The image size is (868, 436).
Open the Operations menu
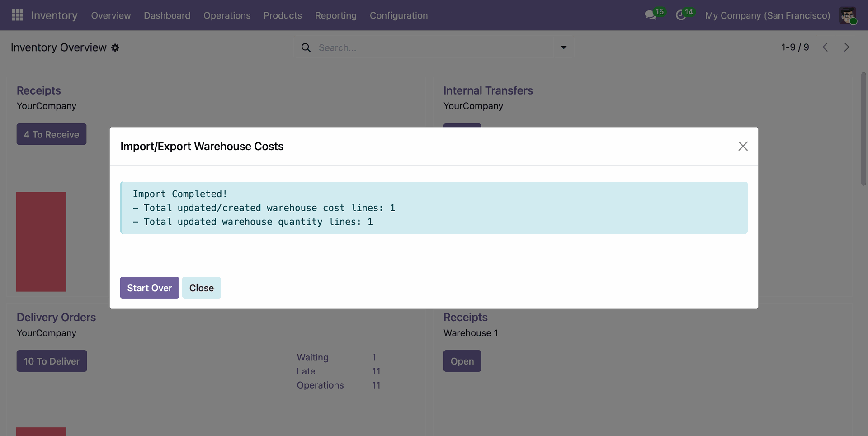tap(227, 15)
